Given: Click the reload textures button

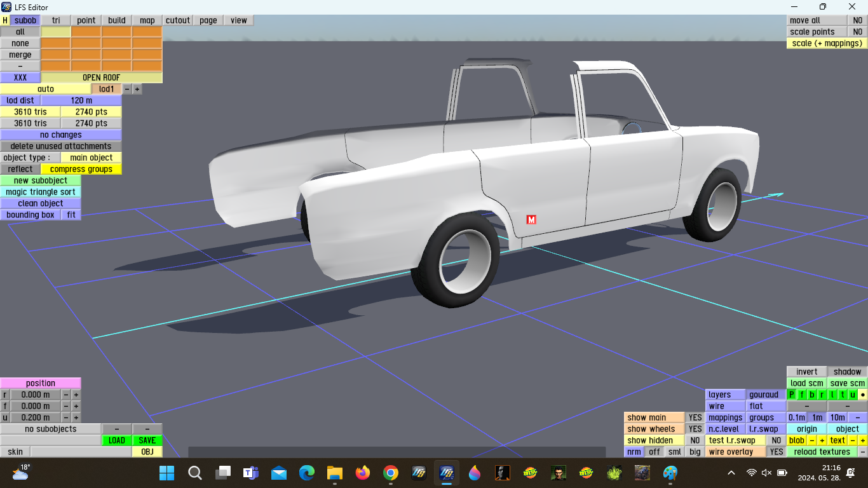Looking at the screenshot, I should pos(822,452).
